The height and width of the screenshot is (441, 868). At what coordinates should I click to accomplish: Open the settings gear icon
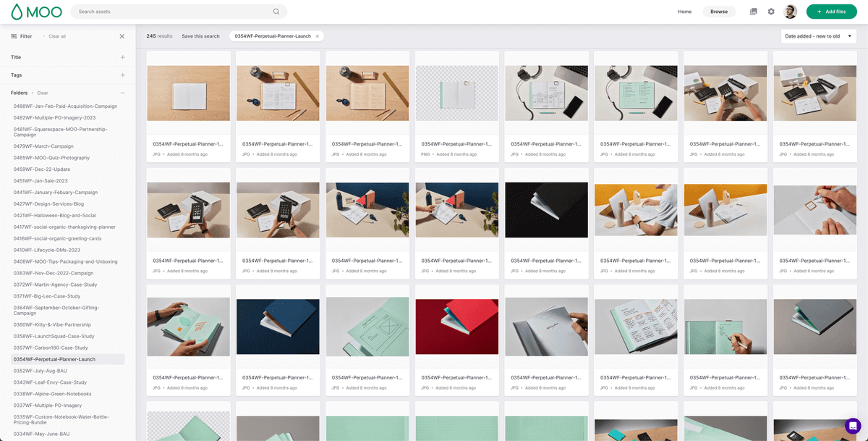(x=771, y=12)
